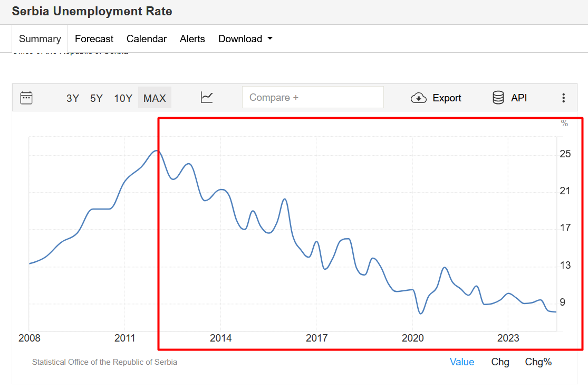Select the MAX time range
This screenshot has width=588, height=388.
click(155, 98)
